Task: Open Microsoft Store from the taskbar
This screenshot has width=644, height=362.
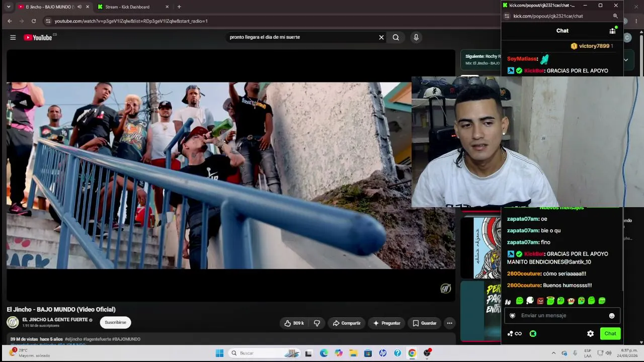Action: (368, 353)
